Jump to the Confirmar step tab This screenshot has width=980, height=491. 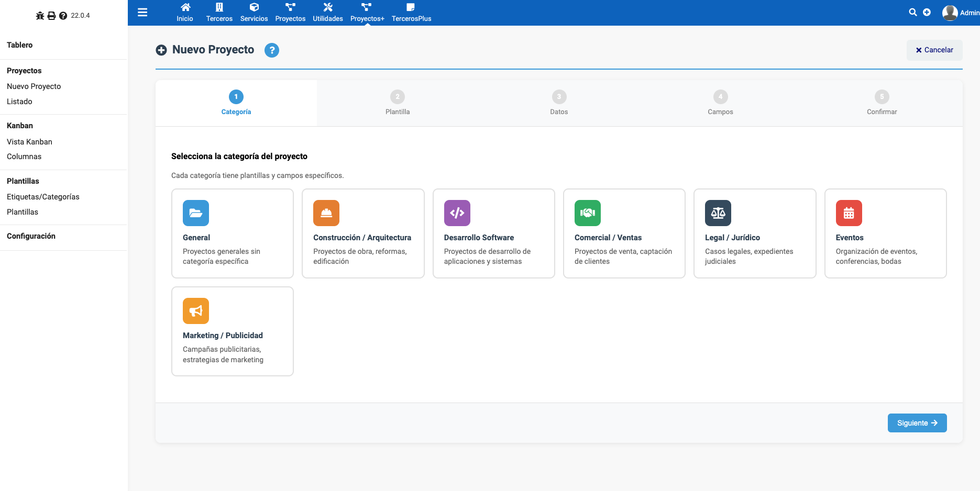pyautogui.click(x=882, y=103)
